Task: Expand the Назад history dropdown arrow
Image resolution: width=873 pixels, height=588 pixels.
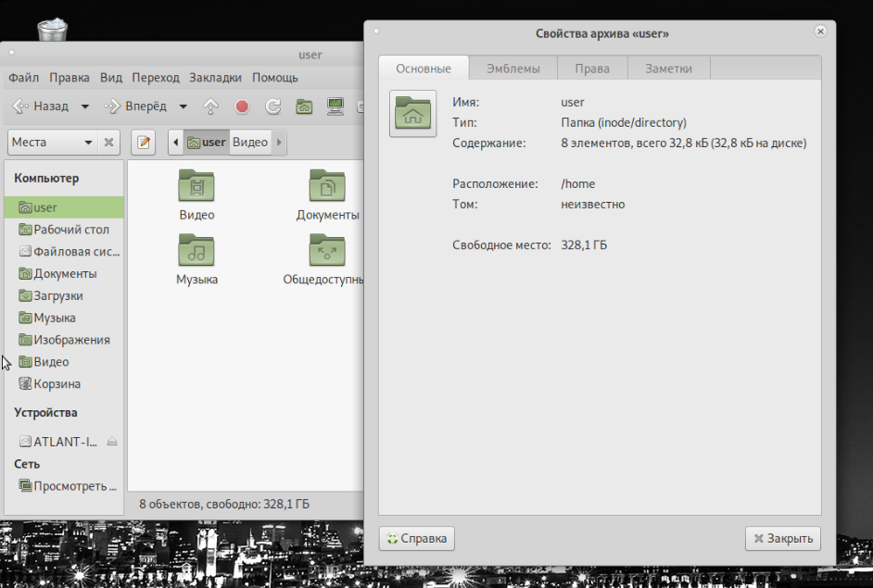Action: click(85, 106)
